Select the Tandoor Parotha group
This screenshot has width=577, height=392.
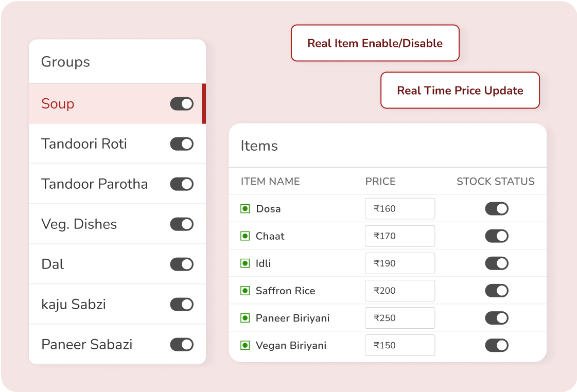pyautogui.click(x=95, y=184)
